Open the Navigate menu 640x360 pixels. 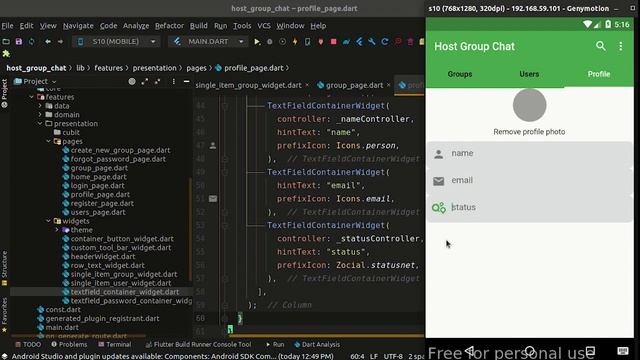click(x=78, y=26)
